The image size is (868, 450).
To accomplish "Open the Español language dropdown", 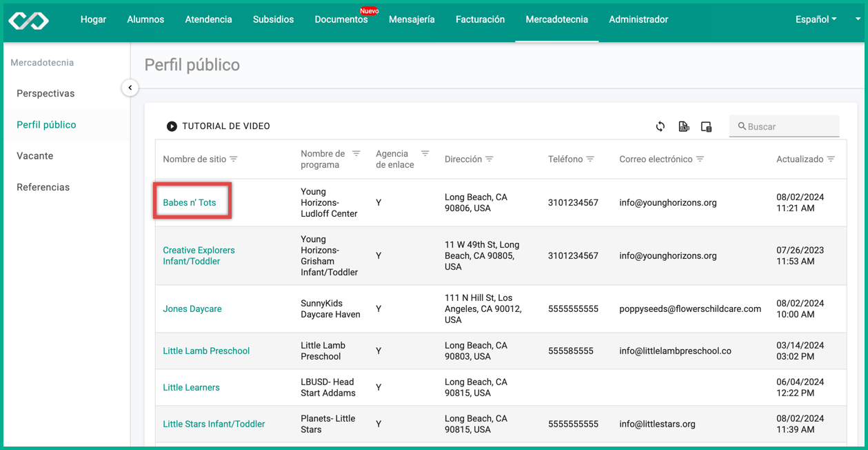I will coord(816,19).
